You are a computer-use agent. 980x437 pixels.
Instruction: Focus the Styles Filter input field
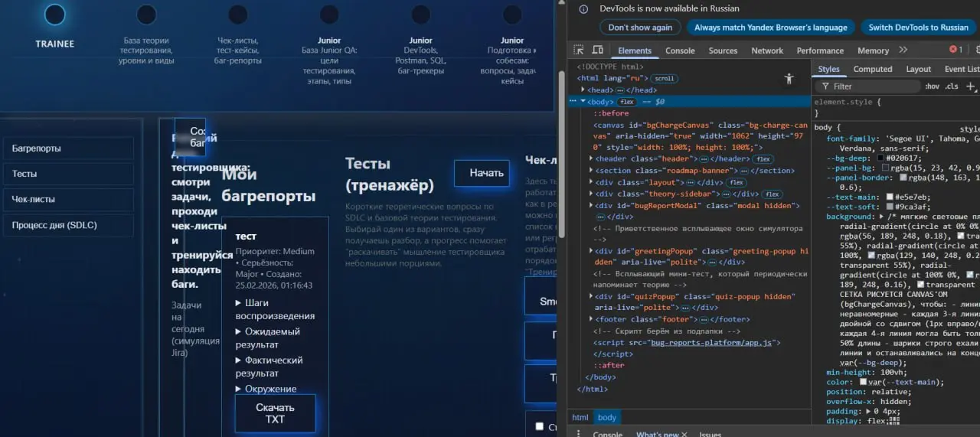(867, 86)
